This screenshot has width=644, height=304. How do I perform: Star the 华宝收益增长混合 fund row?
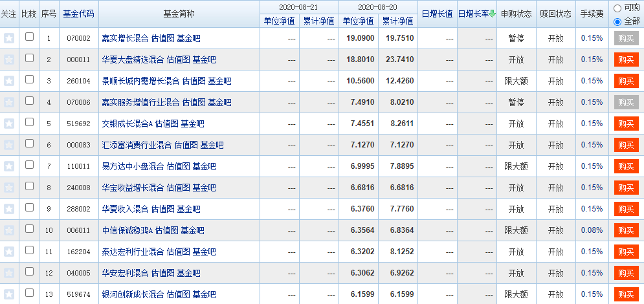[9, 188]
